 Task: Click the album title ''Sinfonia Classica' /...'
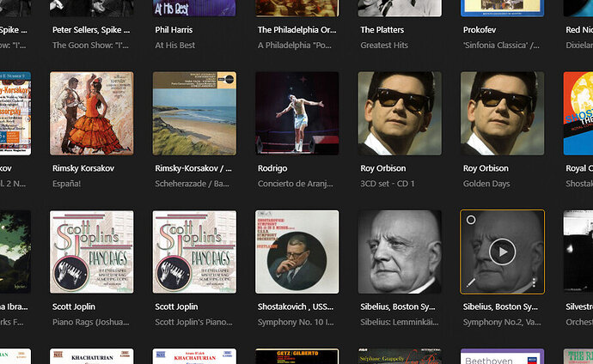pyautogui.click(x=501, y=45)
